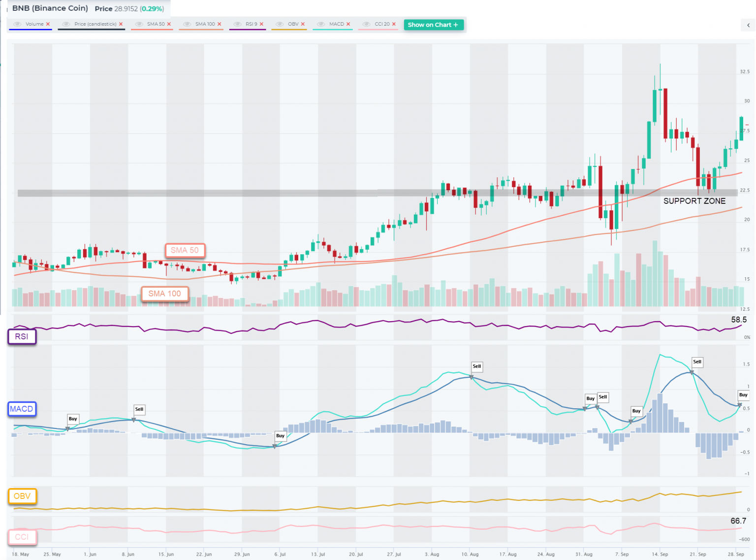Collapse the panel with the left-pointing chevron
The width and height of the screenshot is (756, 560).
coord(748,25)
